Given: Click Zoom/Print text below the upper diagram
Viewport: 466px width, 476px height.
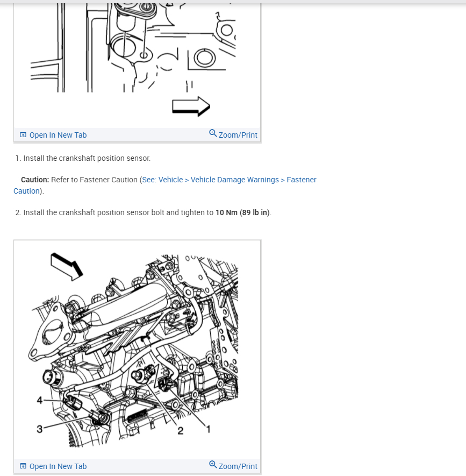Looking at the screenshot, I should (x=238, y=135).
